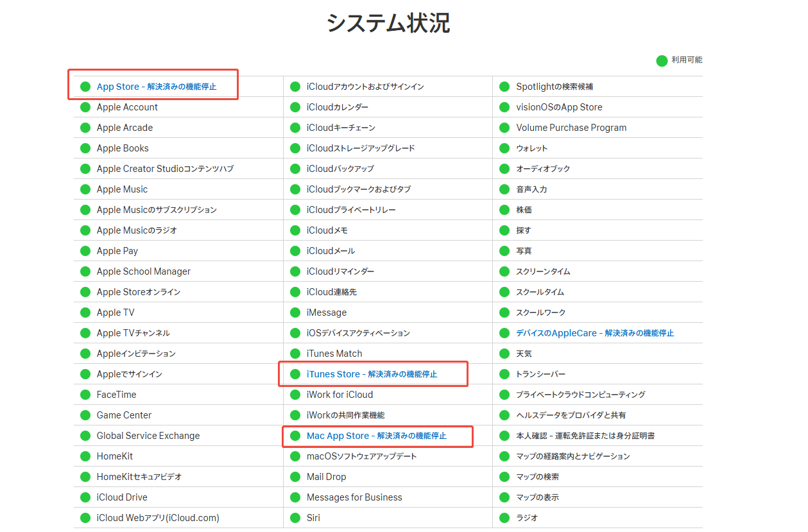The height and width of the screenshot is (532, 808).
Task: Select the Apple Musicのラジオ entry
Action: tap(137, 230)
